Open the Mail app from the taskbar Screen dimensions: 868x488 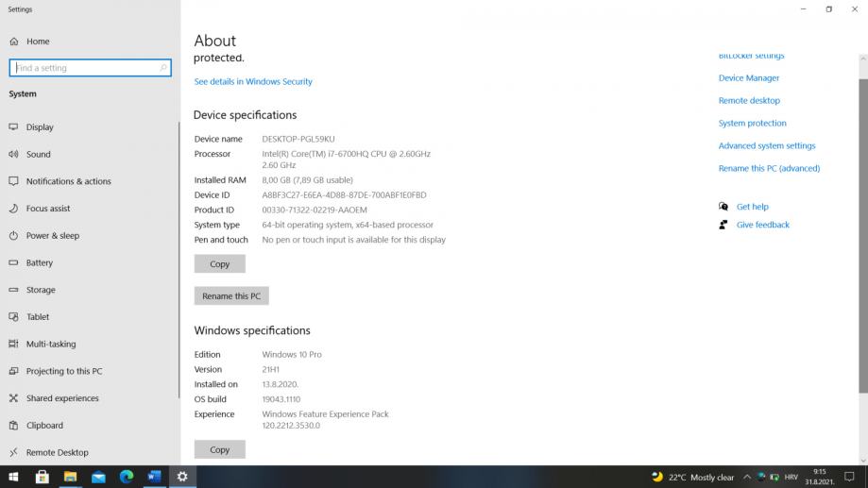(x=98, y=477)
